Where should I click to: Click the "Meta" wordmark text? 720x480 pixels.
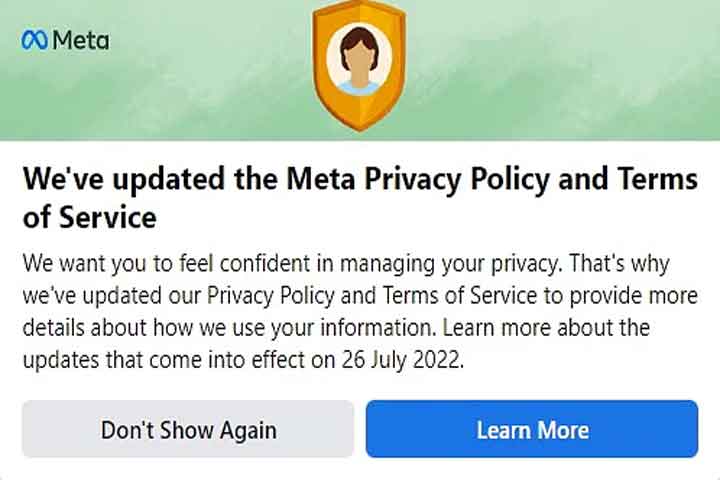[x=81, y=41]
